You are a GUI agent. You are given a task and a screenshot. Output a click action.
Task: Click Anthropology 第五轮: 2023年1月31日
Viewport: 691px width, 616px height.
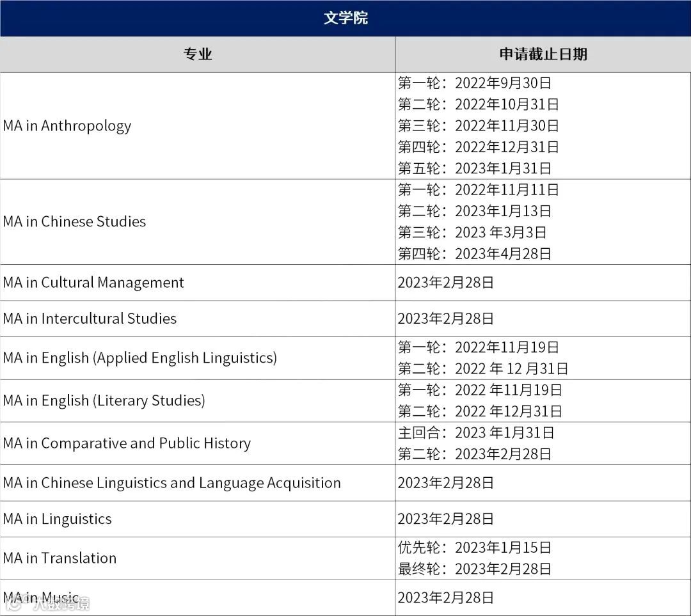tap(475, 168)
